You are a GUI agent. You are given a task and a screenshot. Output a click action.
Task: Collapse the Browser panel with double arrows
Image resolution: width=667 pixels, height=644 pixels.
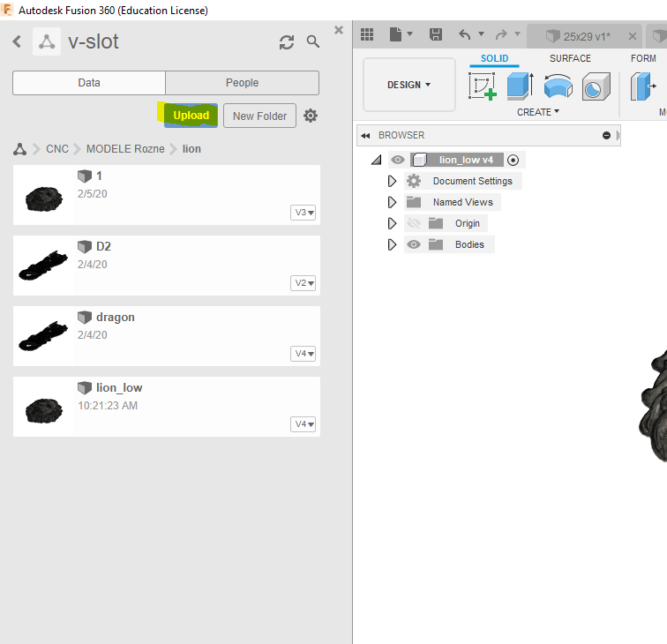(365, 136)
